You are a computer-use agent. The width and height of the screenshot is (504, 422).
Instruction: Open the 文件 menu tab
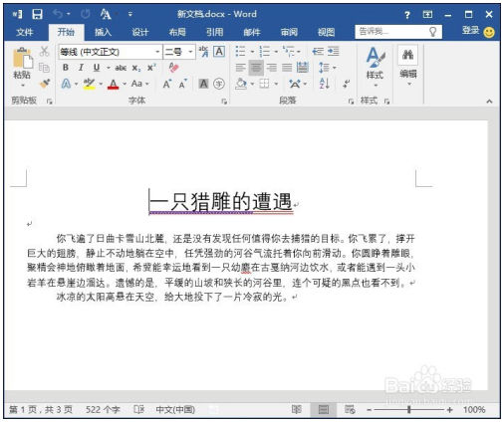click(25, 32)
